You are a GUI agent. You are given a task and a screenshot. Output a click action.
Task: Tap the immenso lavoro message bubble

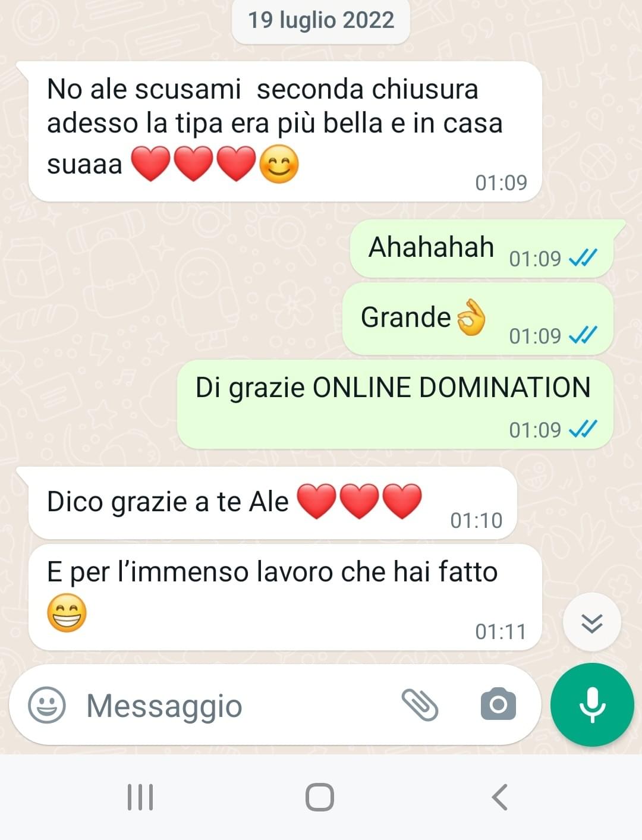(x=285, y=597)
